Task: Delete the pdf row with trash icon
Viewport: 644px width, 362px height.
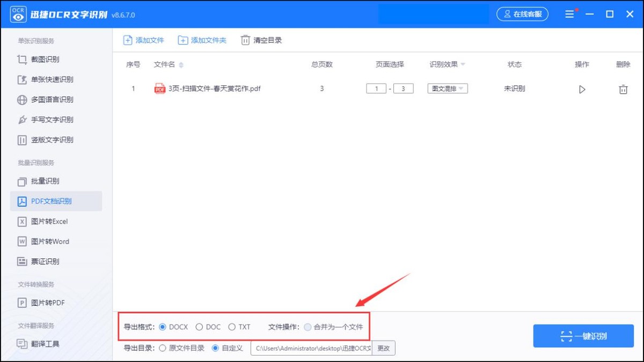Action: 623,90
